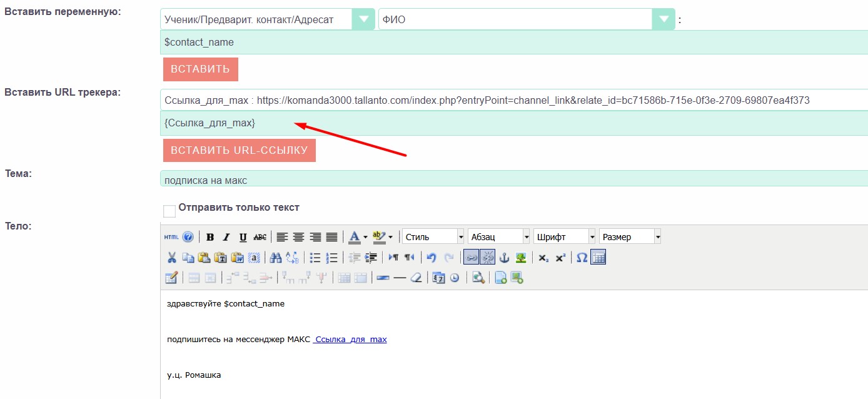
Task: Apply italic formatting
Action: pos(226,237)
